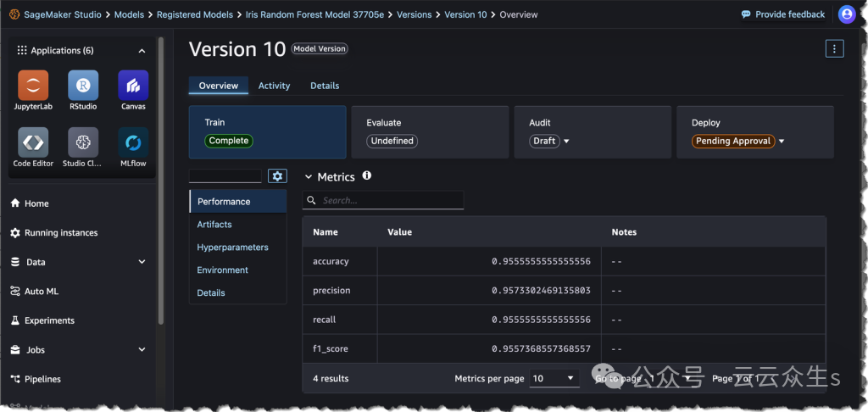Viewport: 868px width, 412px height.
Task: Click the Provide feedback link
Action: click(790, 14)
